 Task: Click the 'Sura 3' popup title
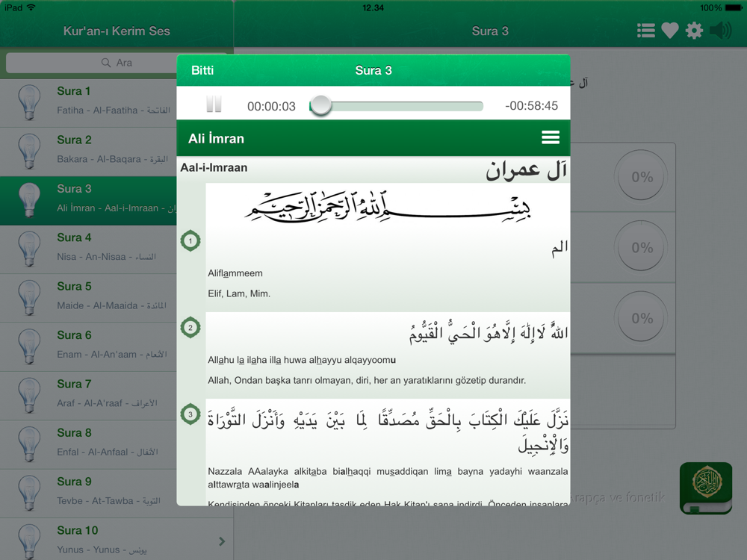373,70
